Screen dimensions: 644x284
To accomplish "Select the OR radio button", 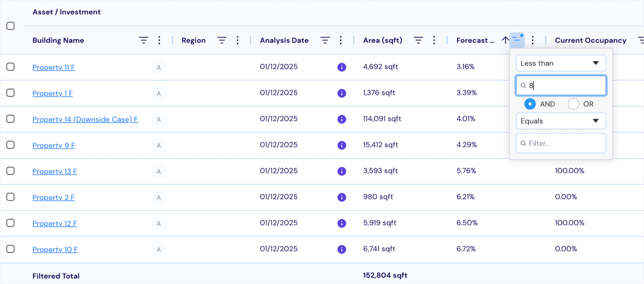I will pyautogui.click(x=573, y=104).
